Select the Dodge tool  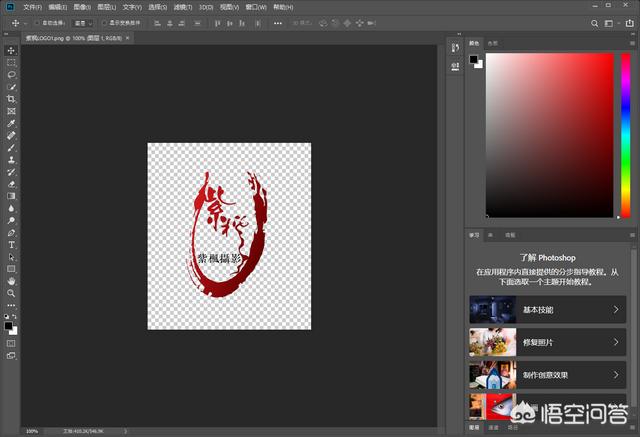click(11, 220)
